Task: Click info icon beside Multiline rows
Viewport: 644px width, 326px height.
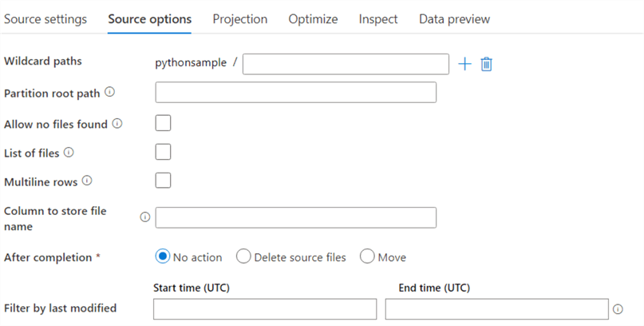Action: coord(87,181)
